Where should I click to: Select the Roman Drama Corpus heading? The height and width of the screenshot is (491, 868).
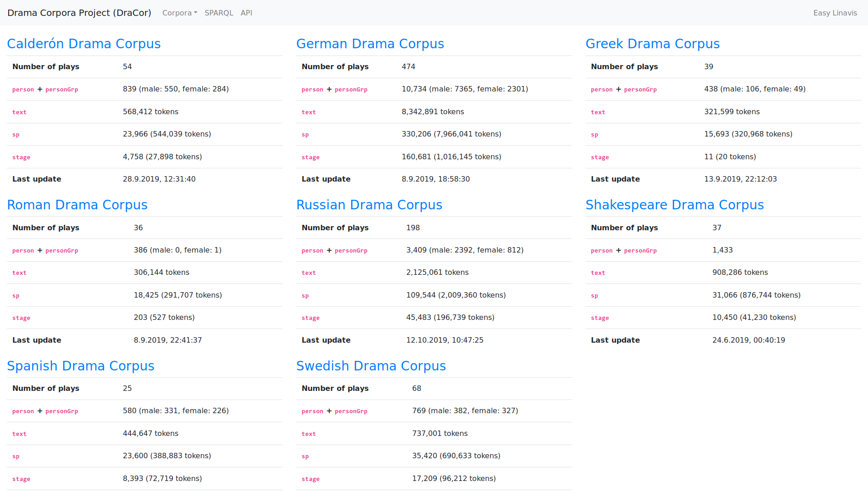77,205
